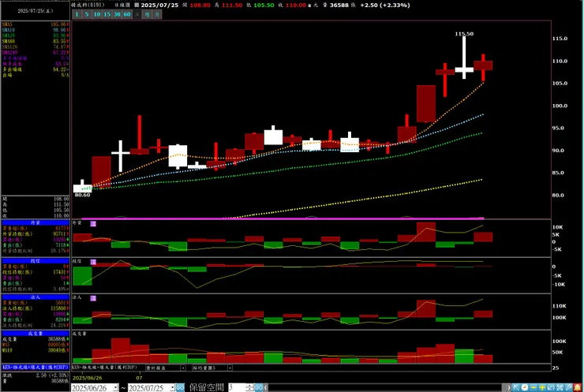Switch to the daily (日) chart button
Image resolution: width=584 pixels, height=392 pixels.
point(137,14)
